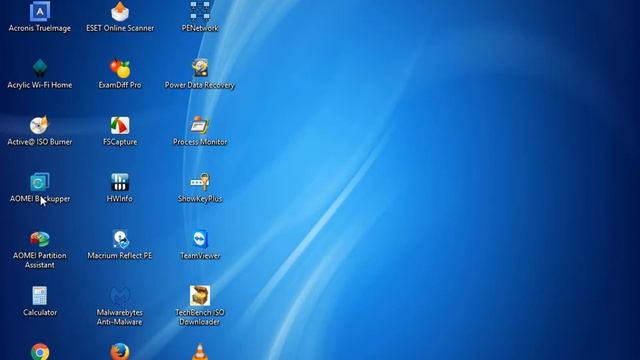Screen dimensions: 640x360
Task: Click the "Power Data Recovery" label text
Action: click(200, 85)
